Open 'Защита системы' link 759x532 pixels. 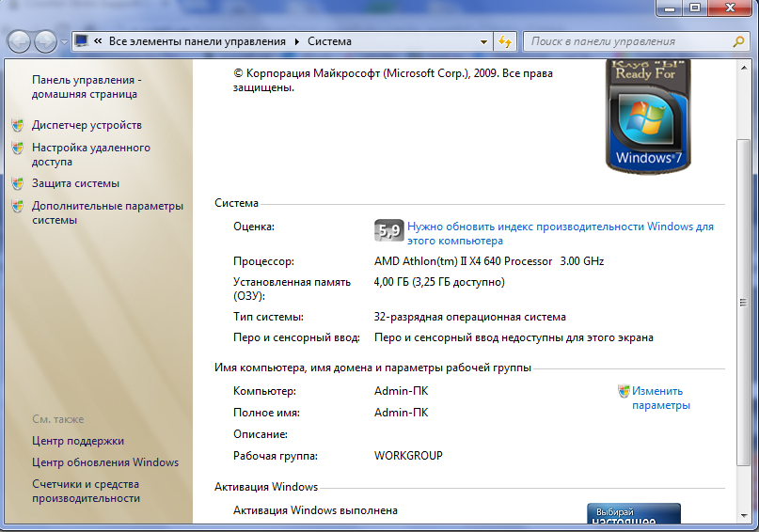[75, 183]
